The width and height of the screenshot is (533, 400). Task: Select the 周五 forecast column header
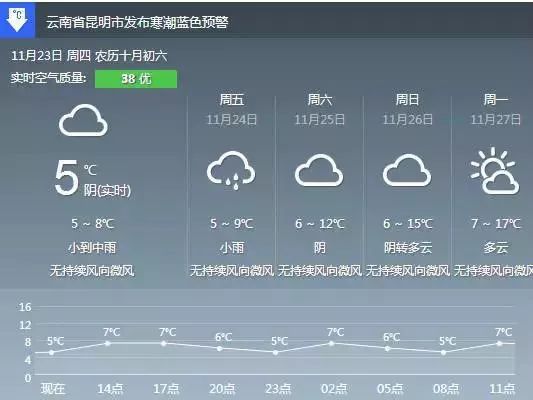[x=231, y=100]
